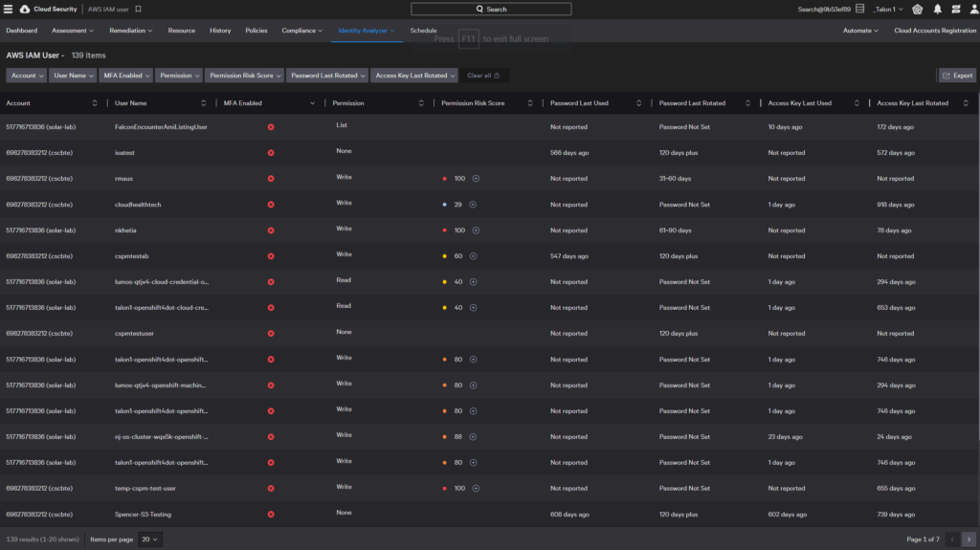Image resolution: width=980 pixels, height=550 pixels.
Task: Open the Password Last Rotated filter dropdown
Action: [327, 76]
